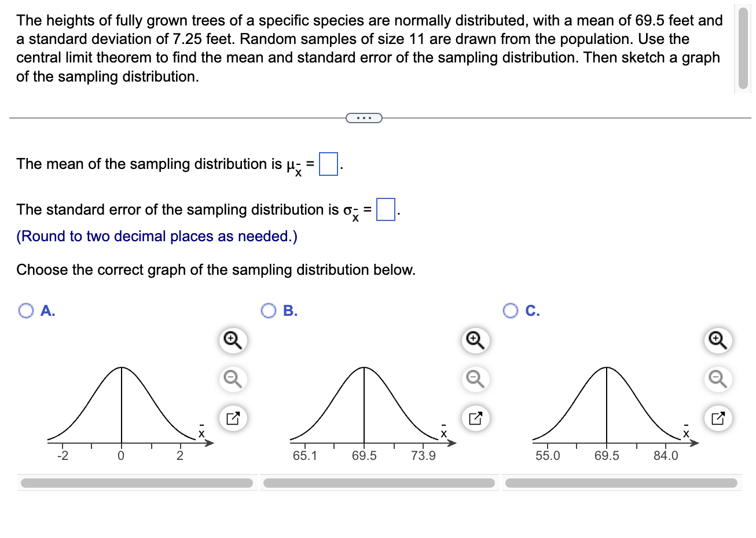The image size is (756, 538).
Task: Click the zoom-in magnifier for graph B
Action: [x=474, y=341]
